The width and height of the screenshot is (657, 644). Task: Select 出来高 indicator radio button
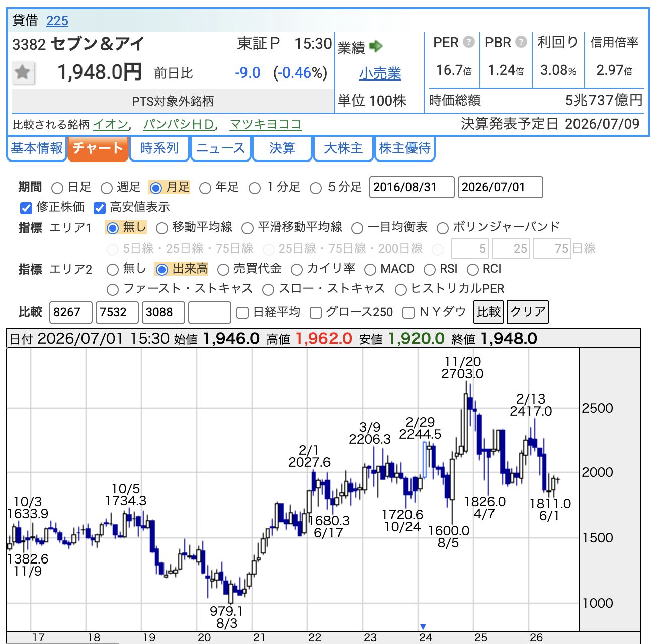pyautogui.click(x=161, y=270)
